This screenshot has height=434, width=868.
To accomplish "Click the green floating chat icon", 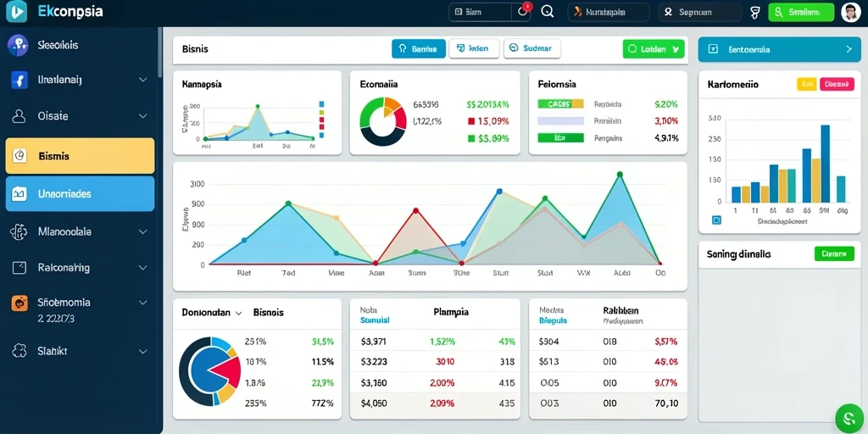I will click(x=848, y=417).
